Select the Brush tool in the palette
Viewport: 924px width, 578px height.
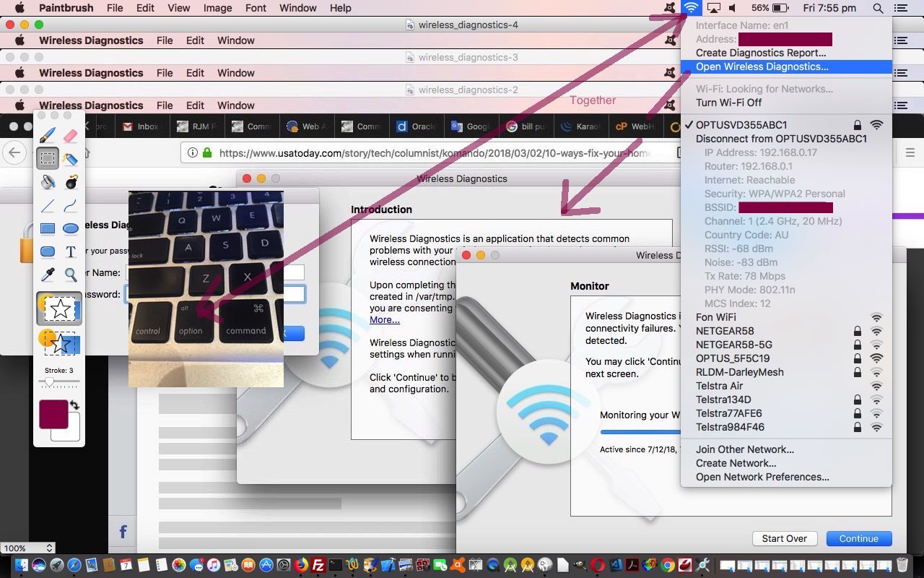[x=48, y=135]
